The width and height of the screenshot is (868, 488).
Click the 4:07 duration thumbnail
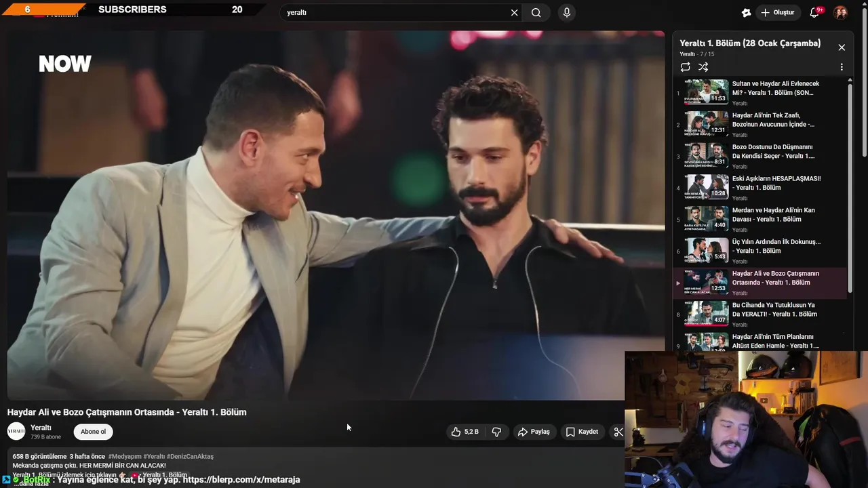pyautogui.click(x=707, y=313)
